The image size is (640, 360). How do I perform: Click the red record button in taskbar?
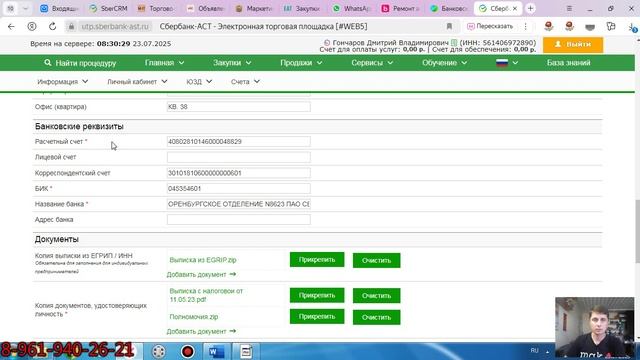click(x=188, y=351)
